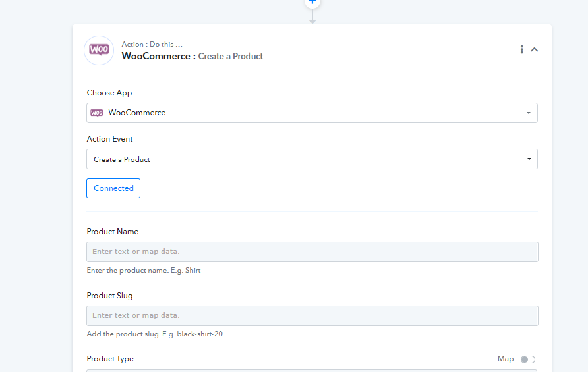
Task: Open the Choose App dropdown
Action: [312, 113]
